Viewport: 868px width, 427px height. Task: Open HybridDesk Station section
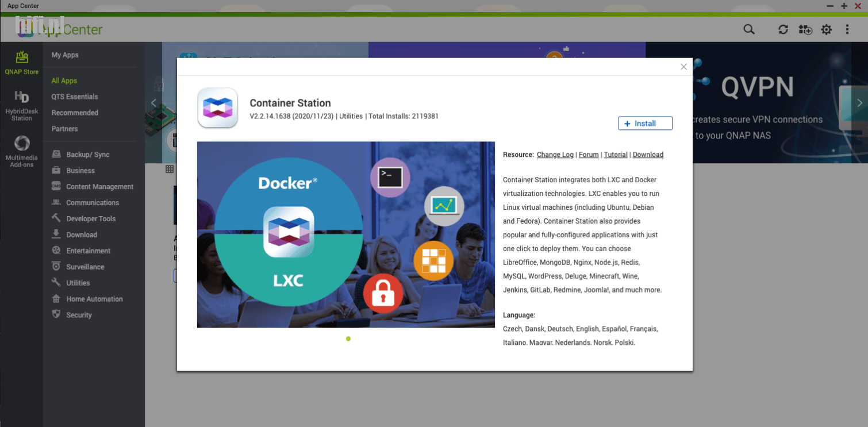(21, 106)
